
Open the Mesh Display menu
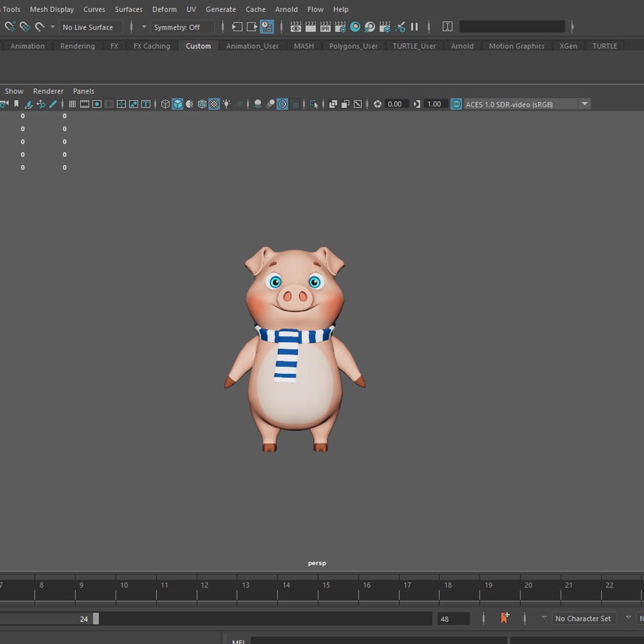52,9
